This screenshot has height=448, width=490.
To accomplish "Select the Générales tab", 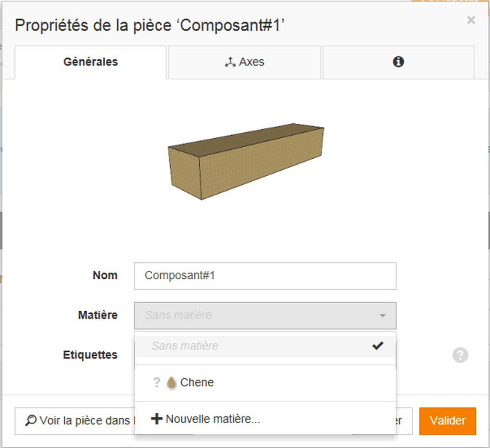I will 90,62.
